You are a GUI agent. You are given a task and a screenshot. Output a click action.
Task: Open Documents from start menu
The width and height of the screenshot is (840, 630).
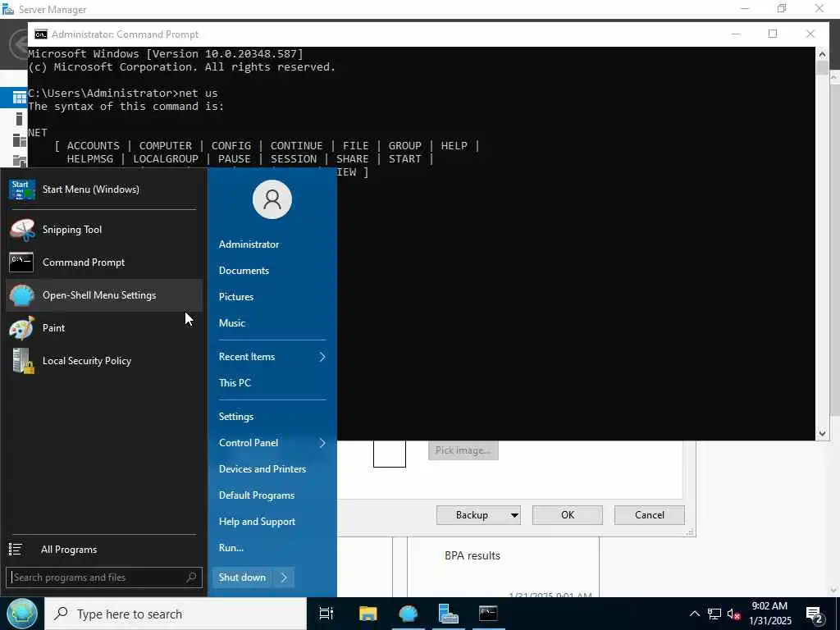[x=244, y=271]
